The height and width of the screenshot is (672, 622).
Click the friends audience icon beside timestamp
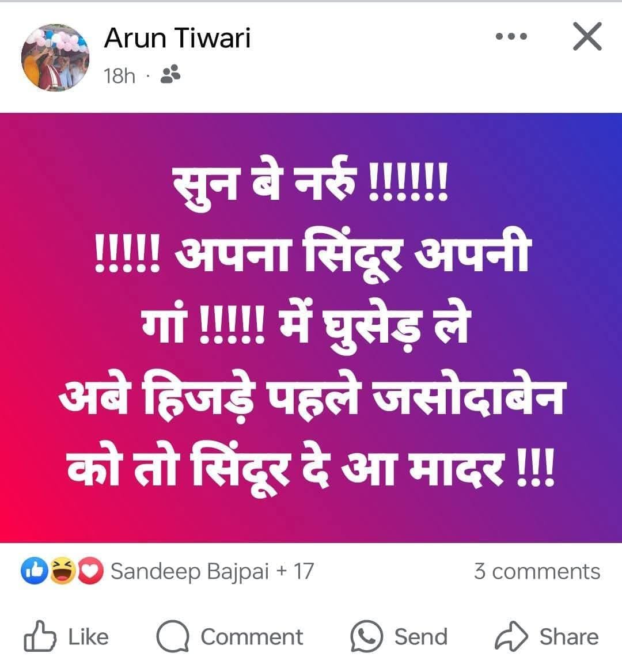coord(170,74)
